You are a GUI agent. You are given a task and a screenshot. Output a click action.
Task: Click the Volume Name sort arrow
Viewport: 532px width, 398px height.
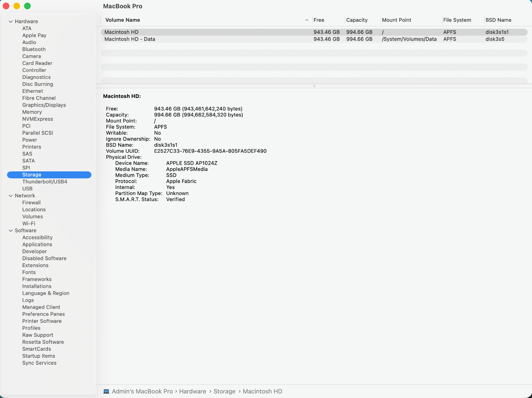click(307, 20)
